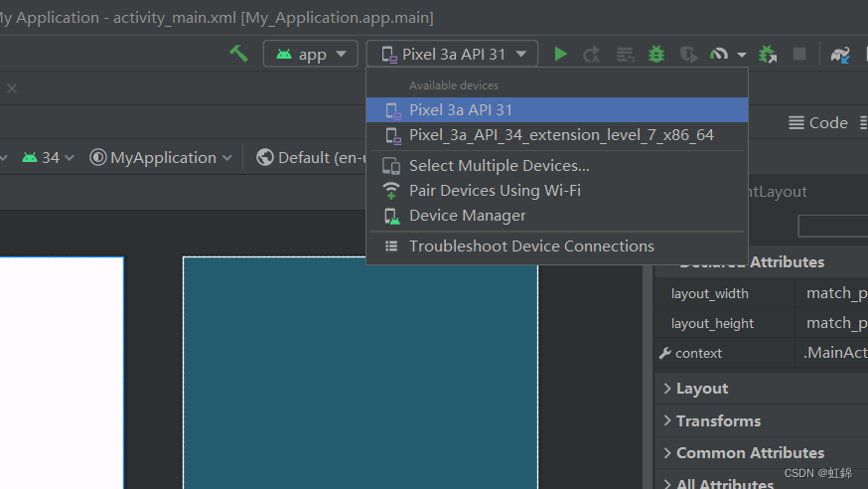Run the app with the green play button

pyautogui.click(x=561, y=54)
